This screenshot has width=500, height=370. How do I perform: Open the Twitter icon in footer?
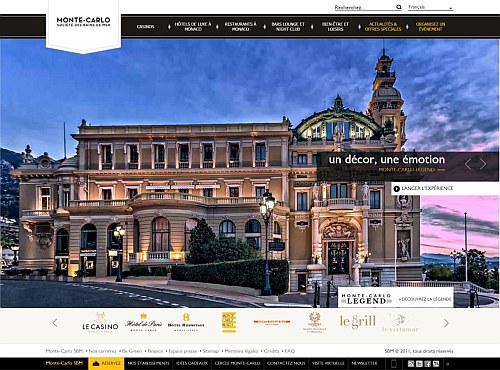coord(419,364)
